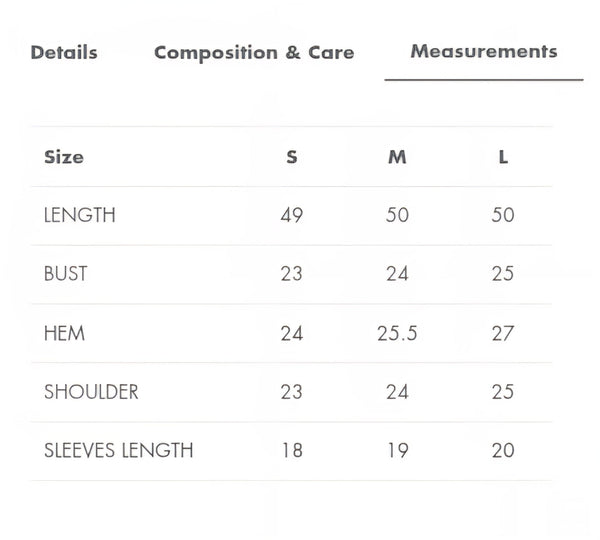
Task: Click the HEM value 25.5 for size M
Action: tap(397, 333)
